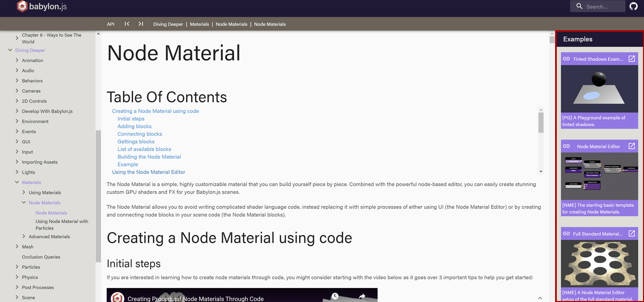The image size is (644, 302).
Task: Jump to List of available blocks link
Action: coord(144,149)
